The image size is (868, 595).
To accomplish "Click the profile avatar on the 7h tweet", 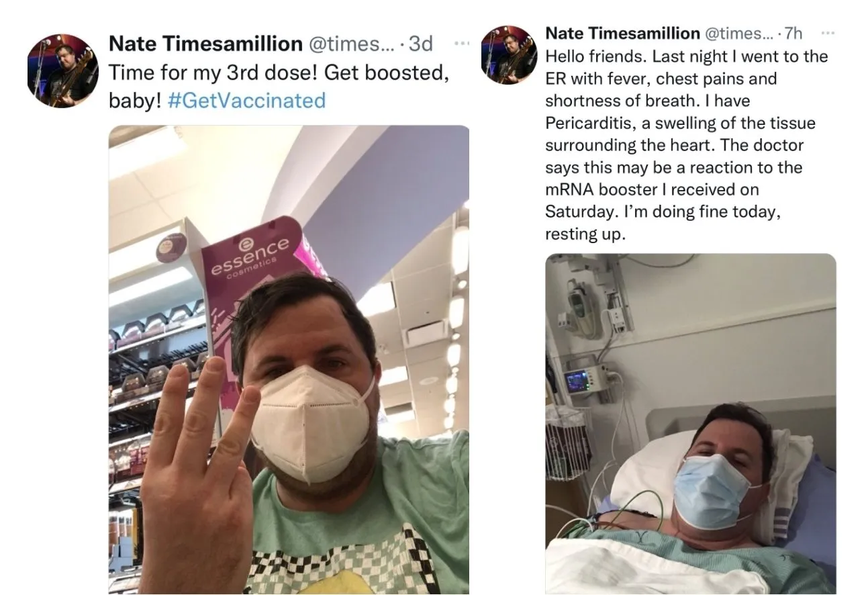I will point(508,54).
